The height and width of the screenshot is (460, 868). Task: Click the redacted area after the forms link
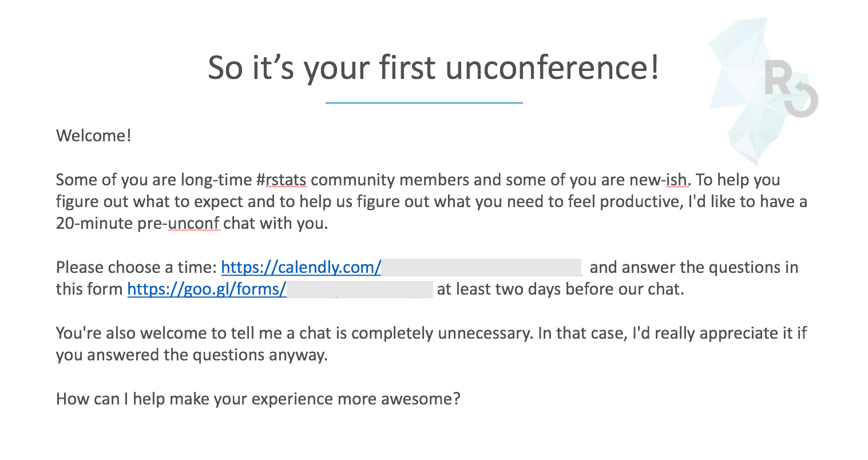click(x=359, y=290)
